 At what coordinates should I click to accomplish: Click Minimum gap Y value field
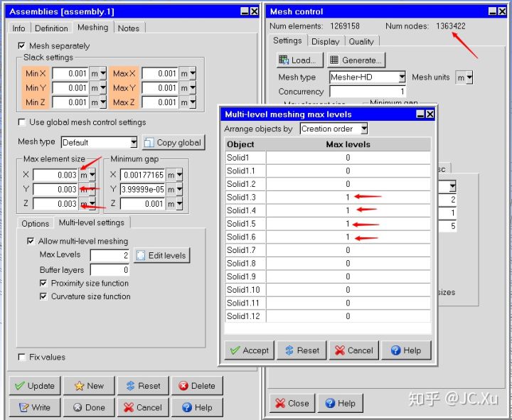point(142,189)
